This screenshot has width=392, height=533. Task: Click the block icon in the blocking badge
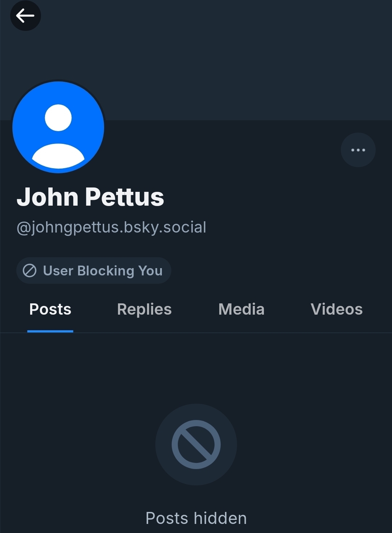(x=30, y=271)
